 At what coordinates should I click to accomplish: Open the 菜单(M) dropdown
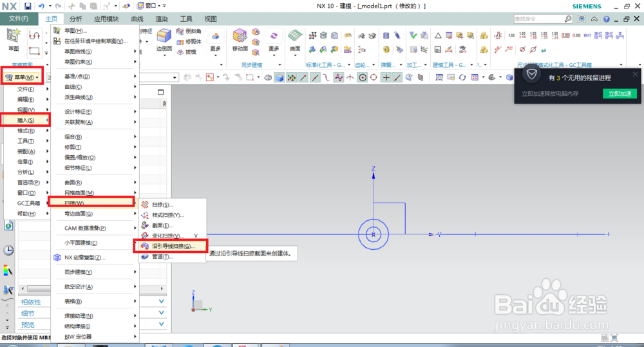pyautogui.click(x=22, y=77)
